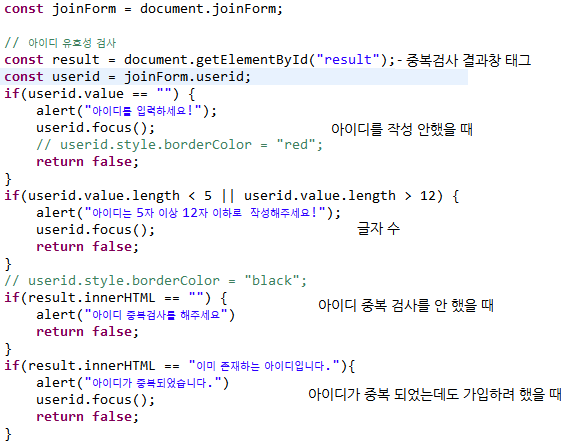
Task: Click the string '이미 존재하는 아이디입니다.'
Action: [264, 366]
